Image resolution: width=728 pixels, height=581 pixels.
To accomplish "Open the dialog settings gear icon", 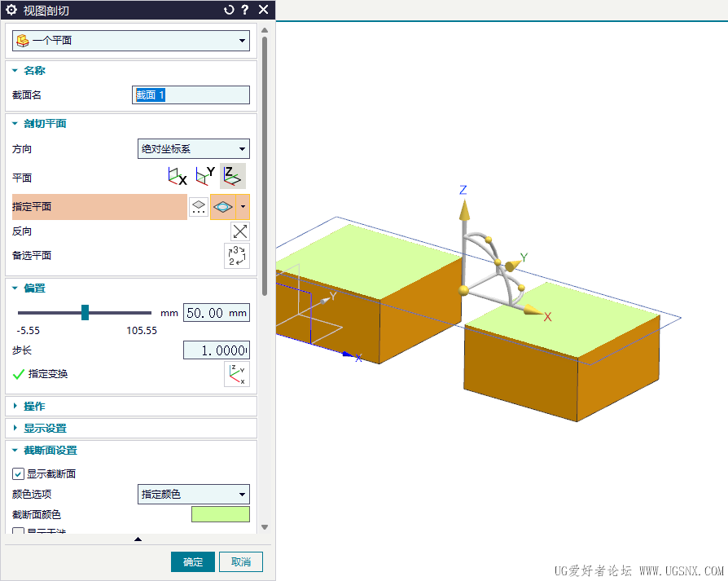I will tap(11, 10).
